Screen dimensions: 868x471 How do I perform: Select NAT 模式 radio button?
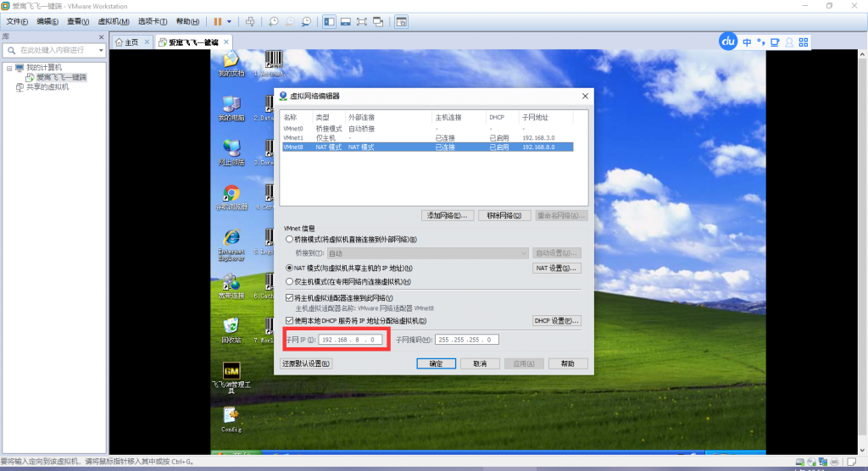290,268
